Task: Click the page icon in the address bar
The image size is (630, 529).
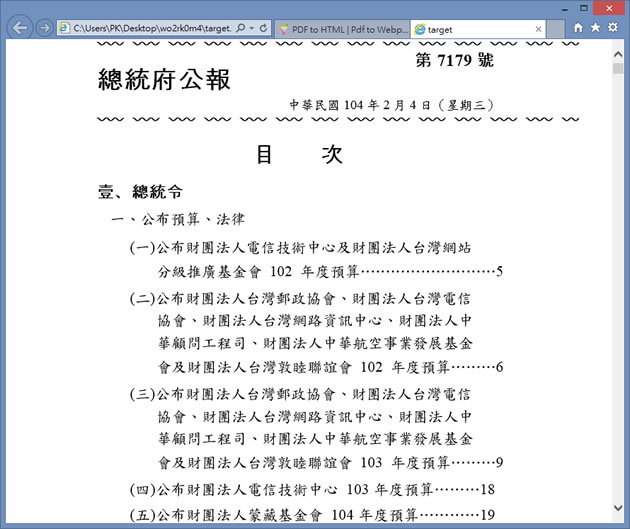Action: [x=64, y=28]
